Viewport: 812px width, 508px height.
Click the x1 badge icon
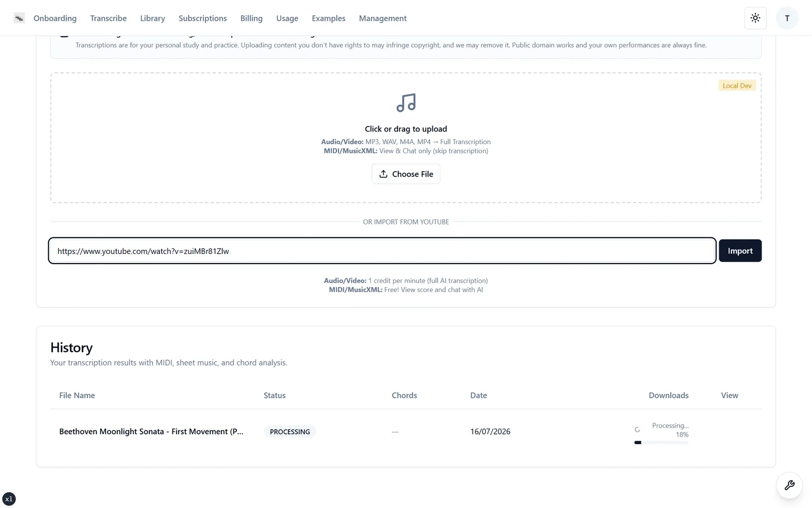[x=9, y=499]
